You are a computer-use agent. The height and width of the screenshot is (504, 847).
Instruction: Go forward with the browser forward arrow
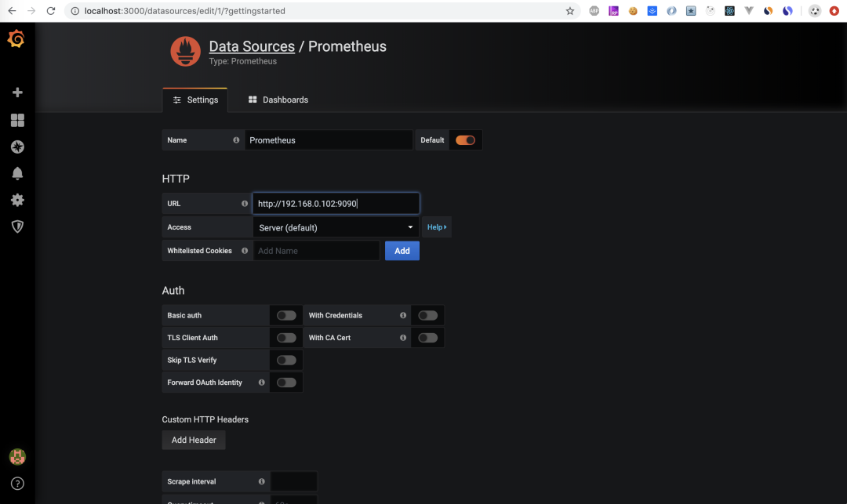click(31, 11)
